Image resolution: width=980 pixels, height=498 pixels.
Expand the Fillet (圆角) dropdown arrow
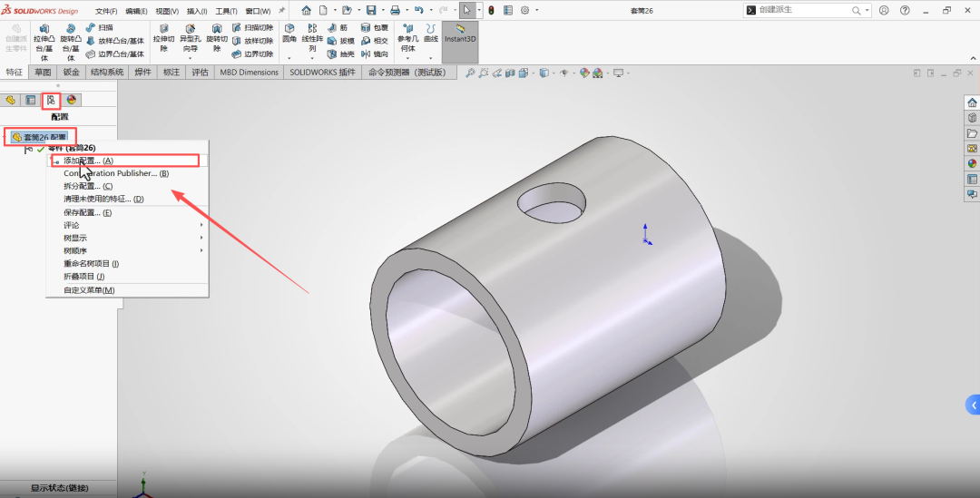click(x=289, y=58)
